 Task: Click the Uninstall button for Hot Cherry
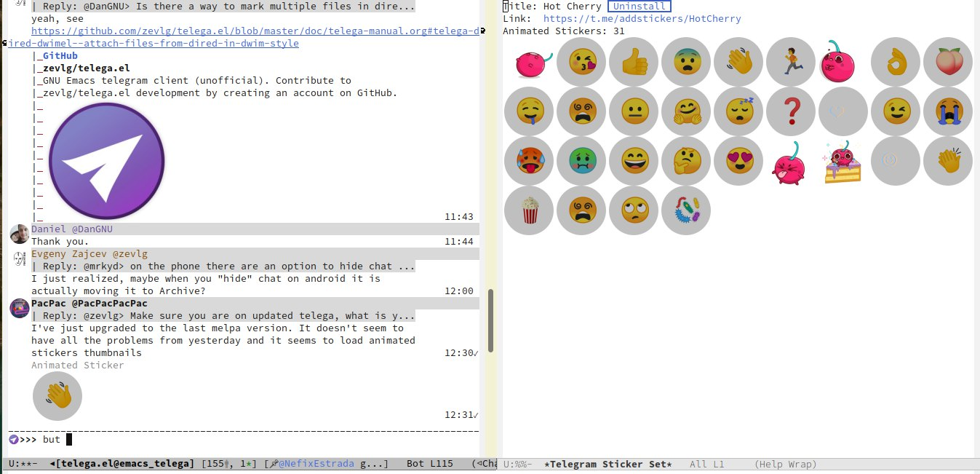[640, 7]
